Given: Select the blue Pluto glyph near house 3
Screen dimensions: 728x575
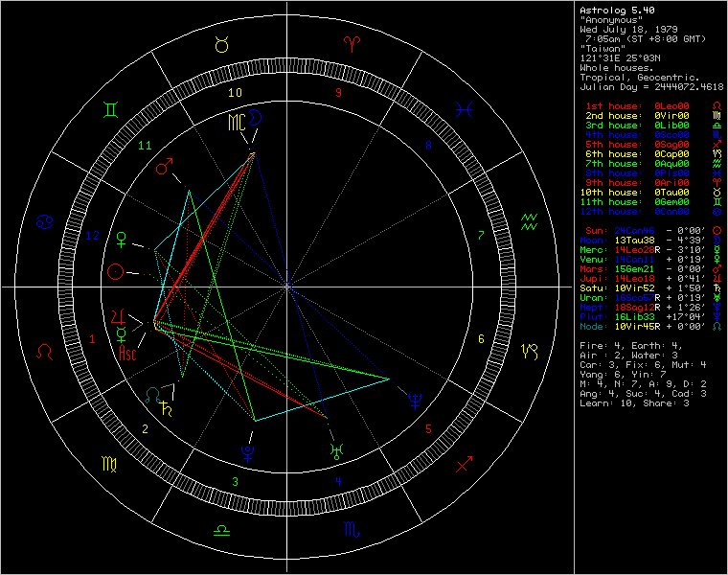Looking at the screenshot, I should pos(248,454).
